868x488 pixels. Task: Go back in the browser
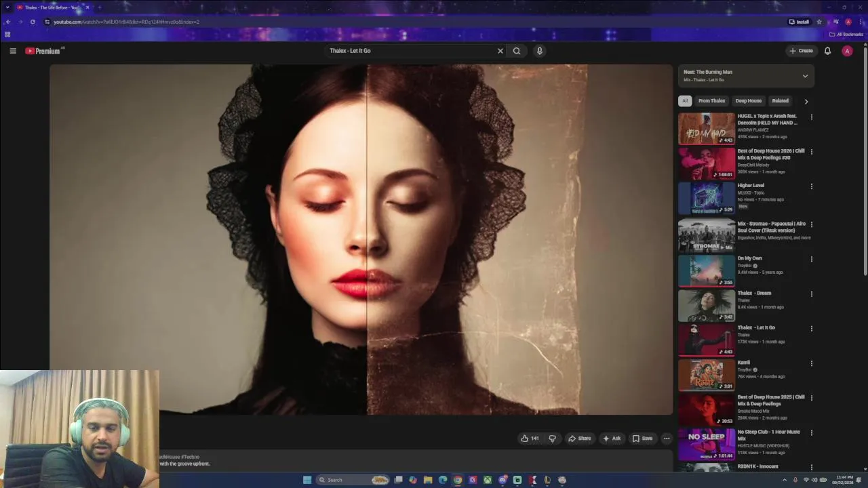pyautogui.click(x=8, y=22)
